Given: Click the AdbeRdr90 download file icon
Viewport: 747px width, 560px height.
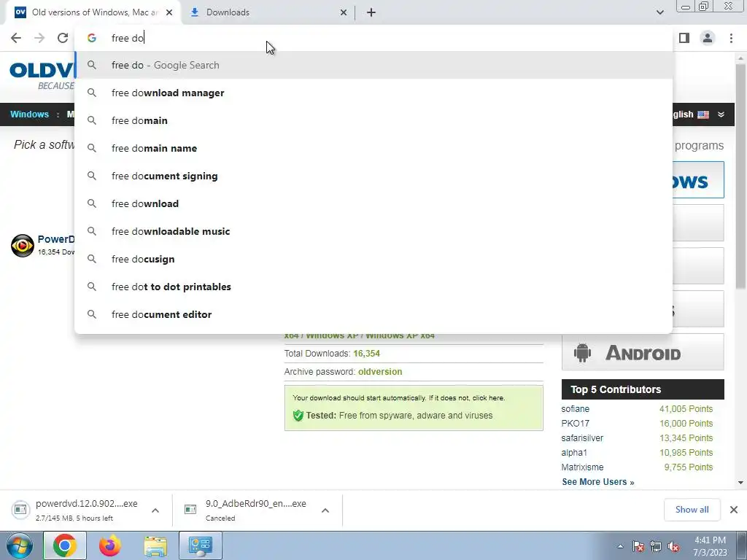Looking at the screenshot, I should coord(190,510).
